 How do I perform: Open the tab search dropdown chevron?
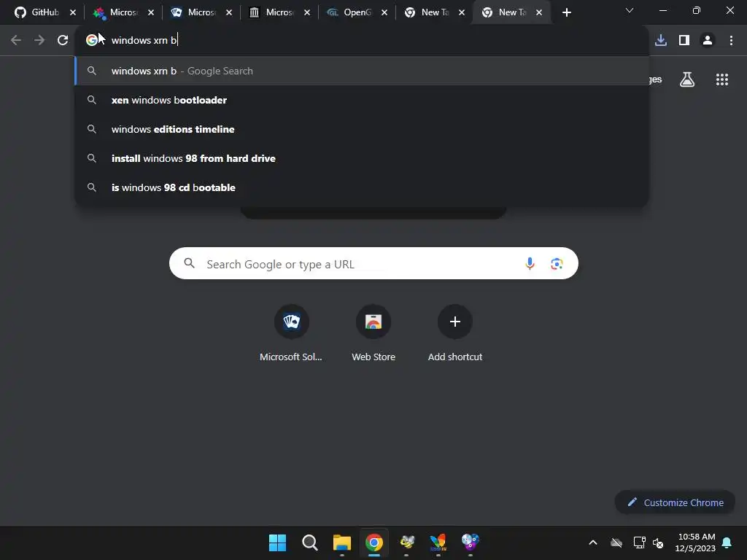click(630, 10)
